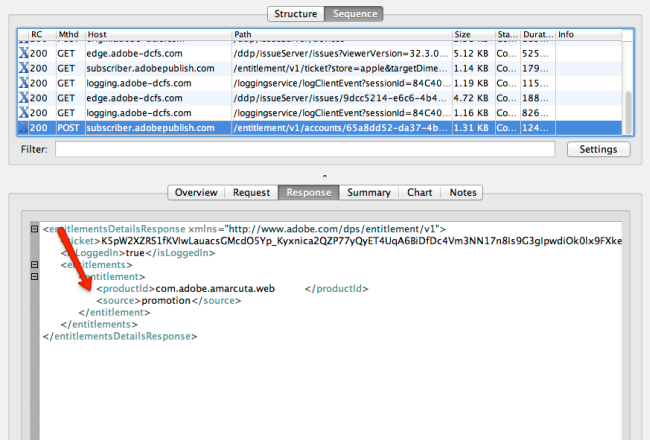Viewport: 650px width, 440px height.
Task: Collapse the entitlement XML node
Action: [34, 277]
